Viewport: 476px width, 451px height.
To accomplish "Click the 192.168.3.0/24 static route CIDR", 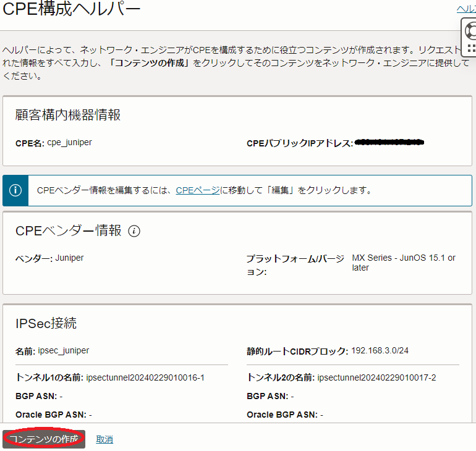I will point(380,350).
